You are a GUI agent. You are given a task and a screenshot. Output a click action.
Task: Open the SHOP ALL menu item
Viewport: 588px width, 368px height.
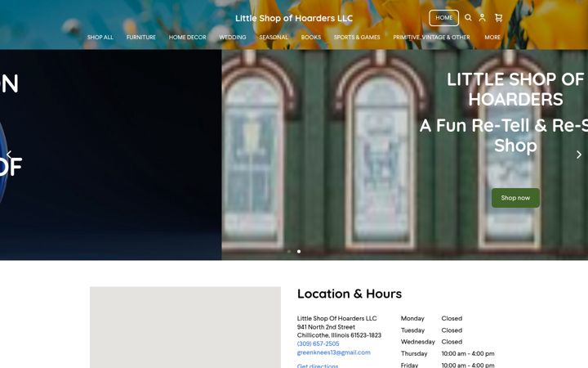100,37
